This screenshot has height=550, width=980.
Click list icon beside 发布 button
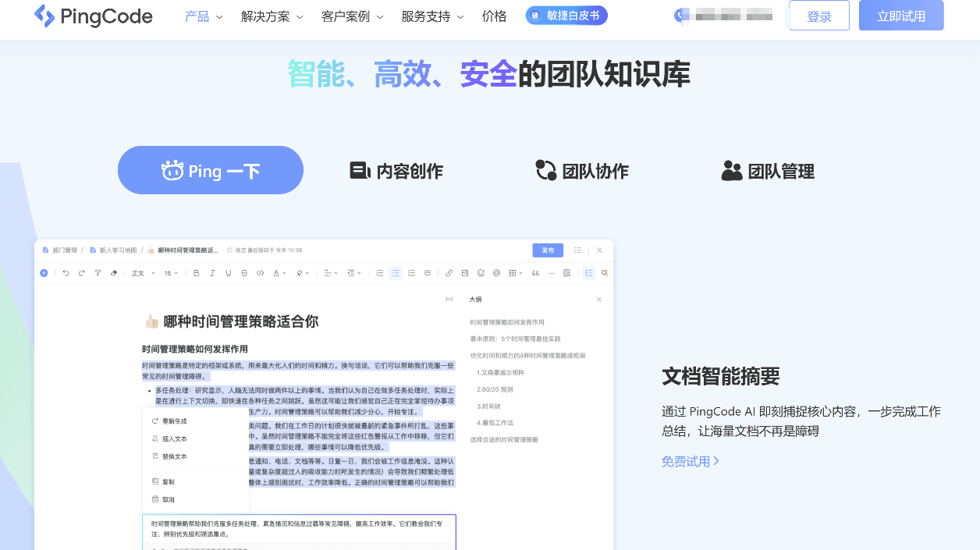click(x=578, y=250)
